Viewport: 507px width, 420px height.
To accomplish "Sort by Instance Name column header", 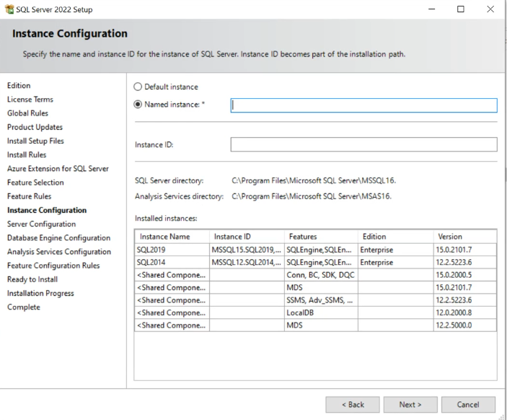I will [172, 237].
